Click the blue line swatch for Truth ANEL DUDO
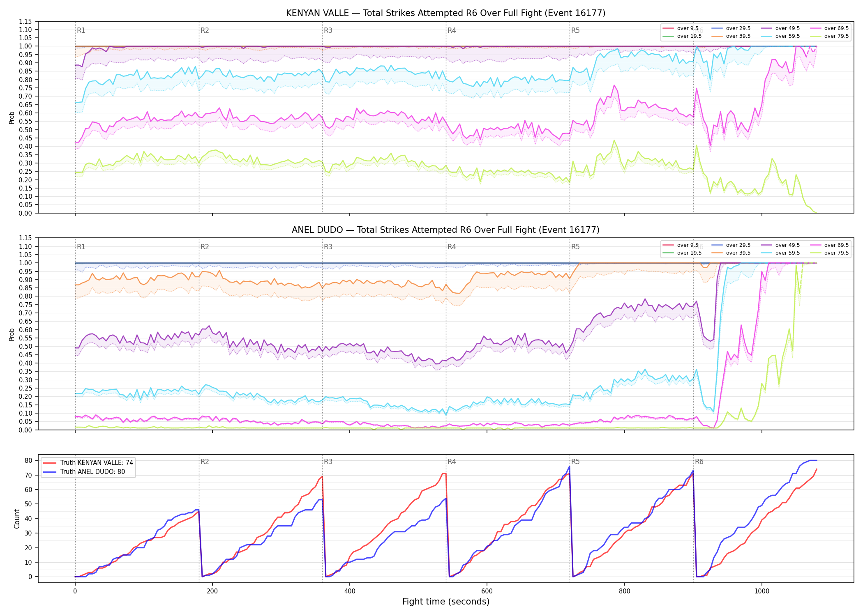Screen dimensions: 863x616 coord(50,472)
